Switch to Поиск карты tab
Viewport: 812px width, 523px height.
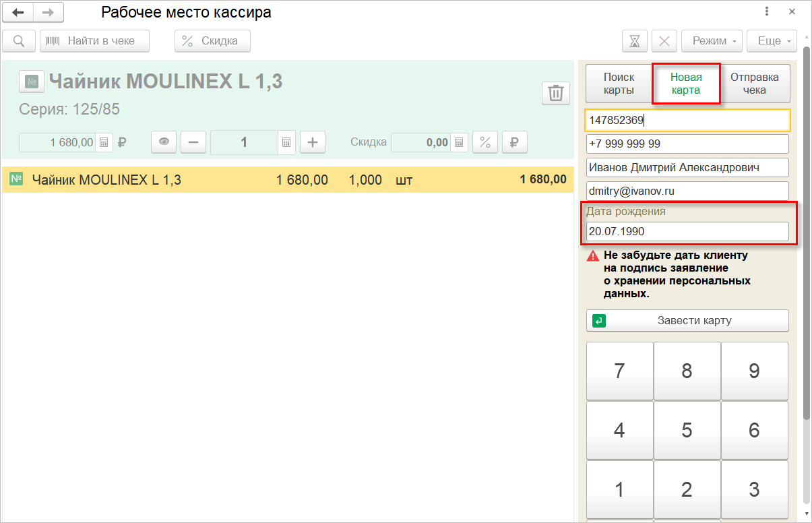point(619,84)
